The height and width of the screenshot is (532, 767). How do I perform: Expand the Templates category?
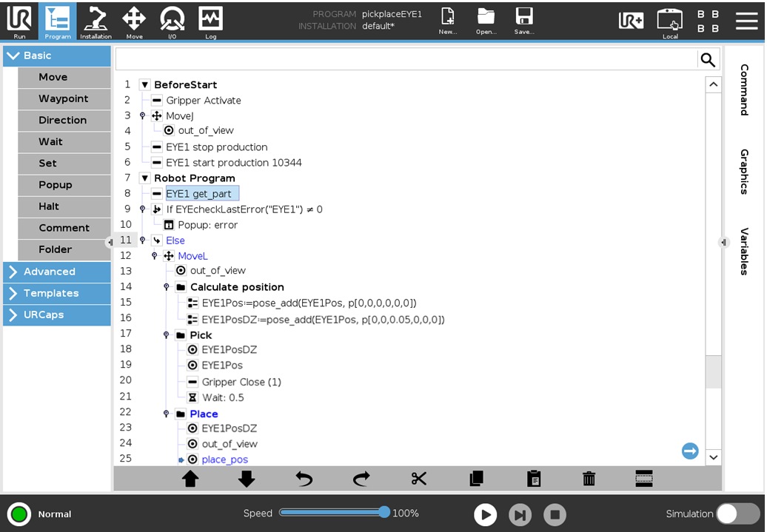(x=57, y=294)
